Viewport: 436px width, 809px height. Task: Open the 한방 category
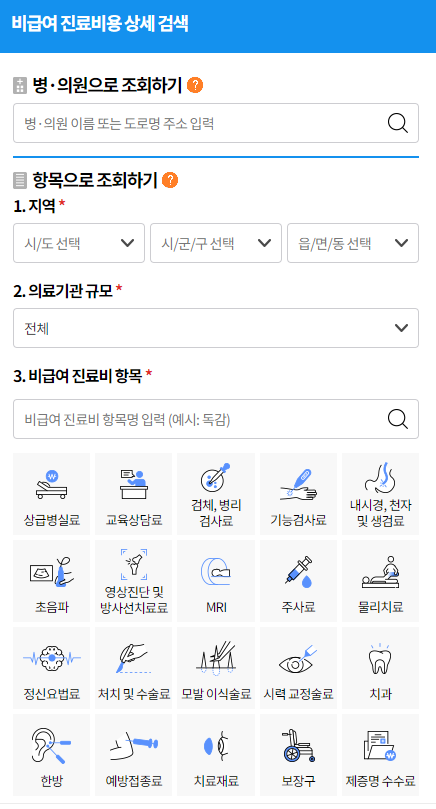point(51,755)
